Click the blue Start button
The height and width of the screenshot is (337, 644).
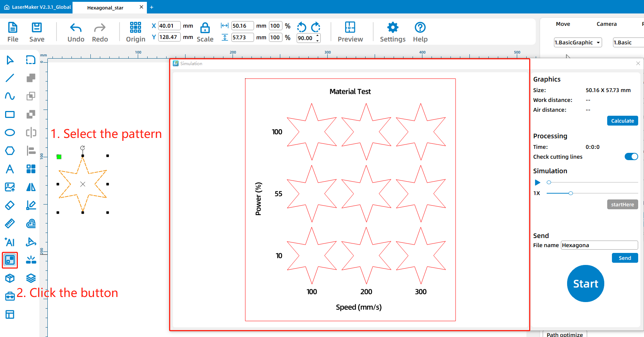pyautogui.click(x=585, y=284)
